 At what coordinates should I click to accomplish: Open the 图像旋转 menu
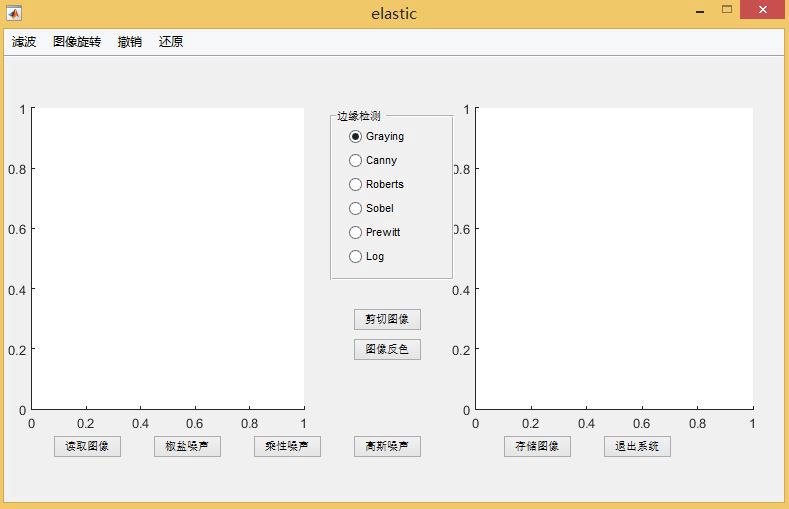point(77,42)
